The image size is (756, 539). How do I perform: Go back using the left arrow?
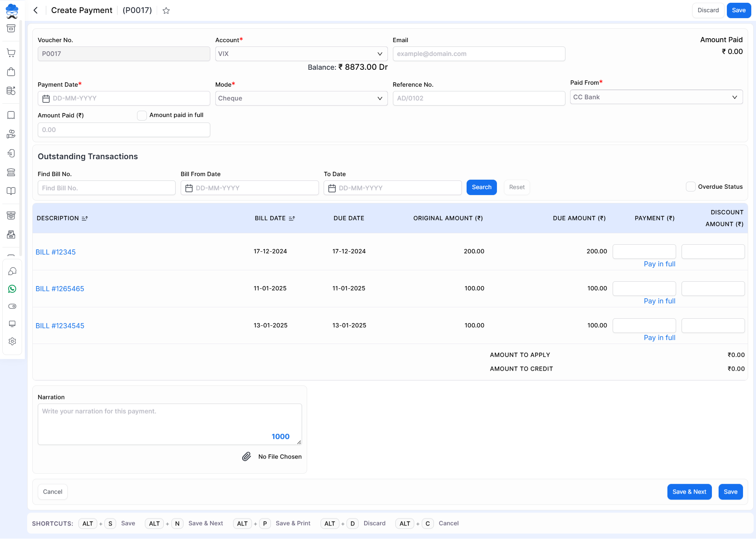click(x=35, y=10)
